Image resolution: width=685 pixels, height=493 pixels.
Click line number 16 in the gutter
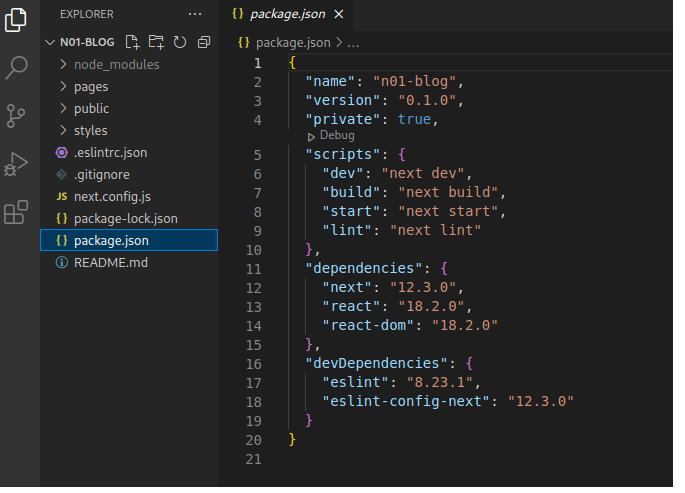pyautogui.click(x=254, y=364)
